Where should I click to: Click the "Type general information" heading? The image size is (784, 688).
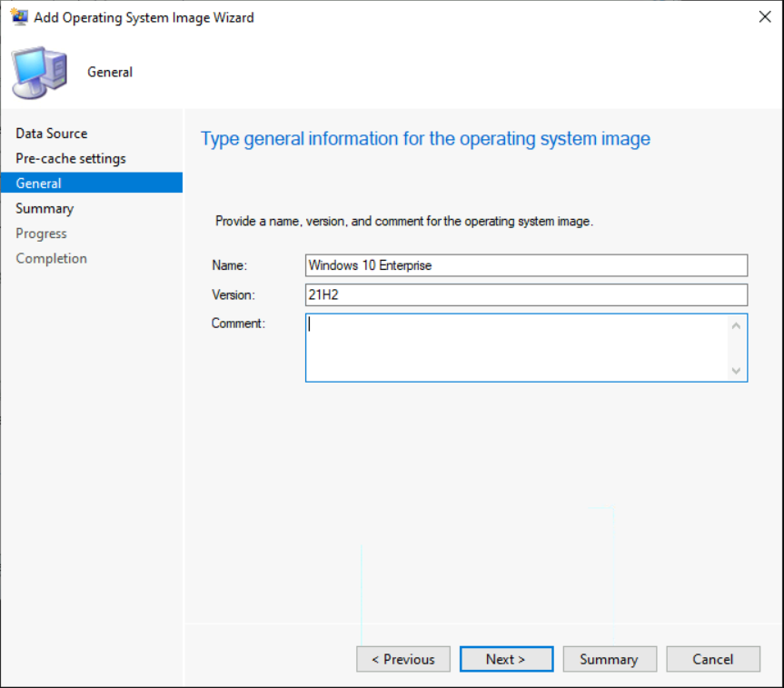(x=425, y=139)
